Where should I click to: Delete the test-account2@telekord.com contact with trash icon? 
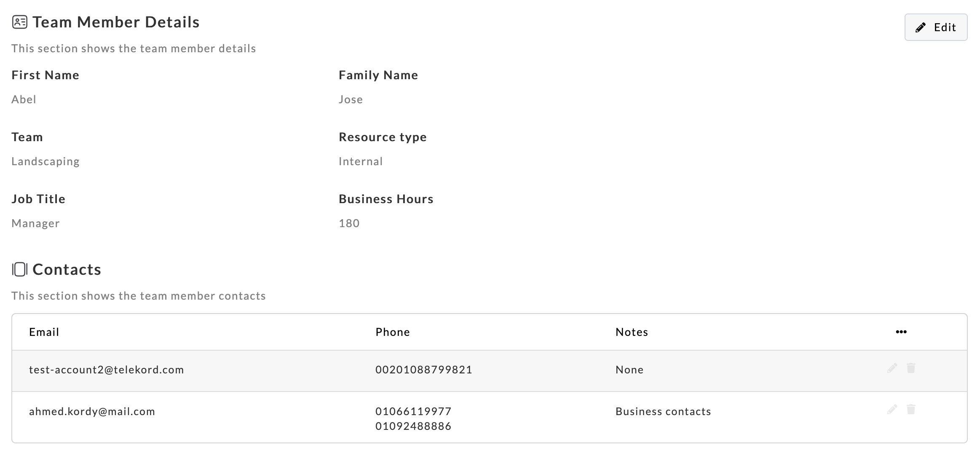(910, 368)
